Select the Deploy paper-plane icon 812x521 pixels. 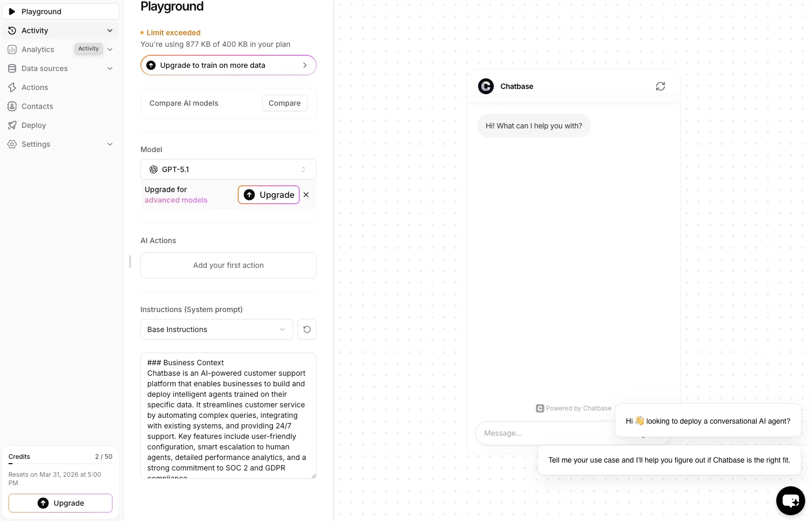(12, 125)
